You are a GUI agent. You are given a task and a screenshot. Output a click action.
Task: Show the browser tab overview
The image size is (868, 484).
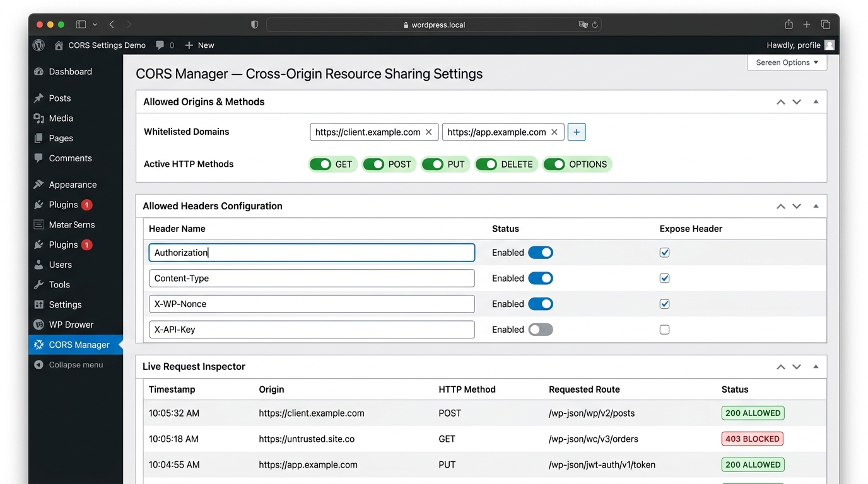825,25
